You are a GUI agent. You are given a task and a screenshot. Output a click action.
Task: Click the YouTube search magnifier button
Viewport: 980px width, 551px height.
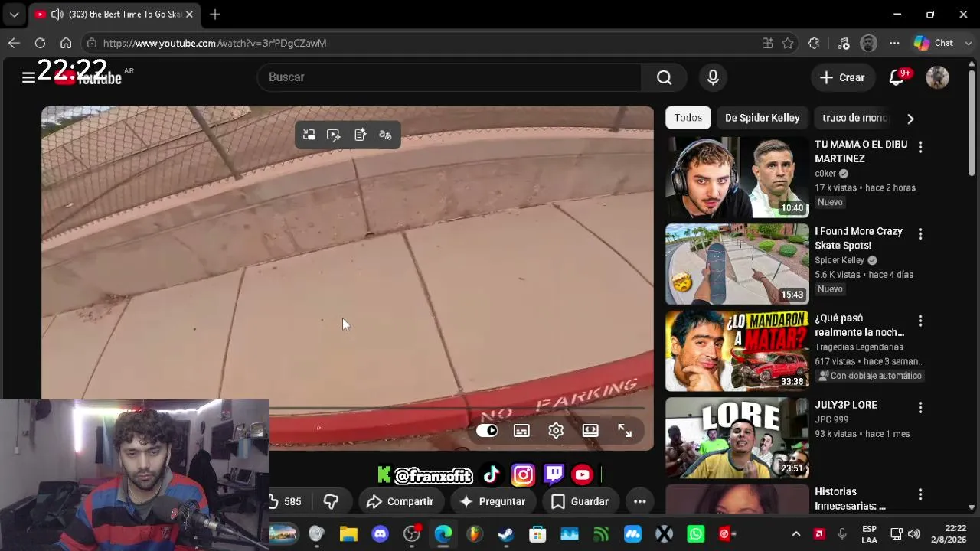point(664,77)
